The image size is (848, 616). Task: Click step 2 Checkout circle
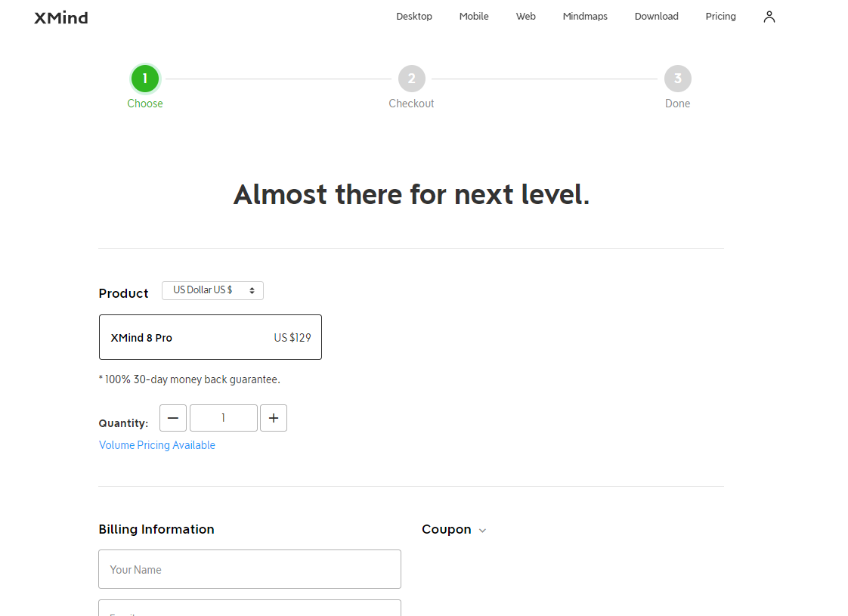412,79
